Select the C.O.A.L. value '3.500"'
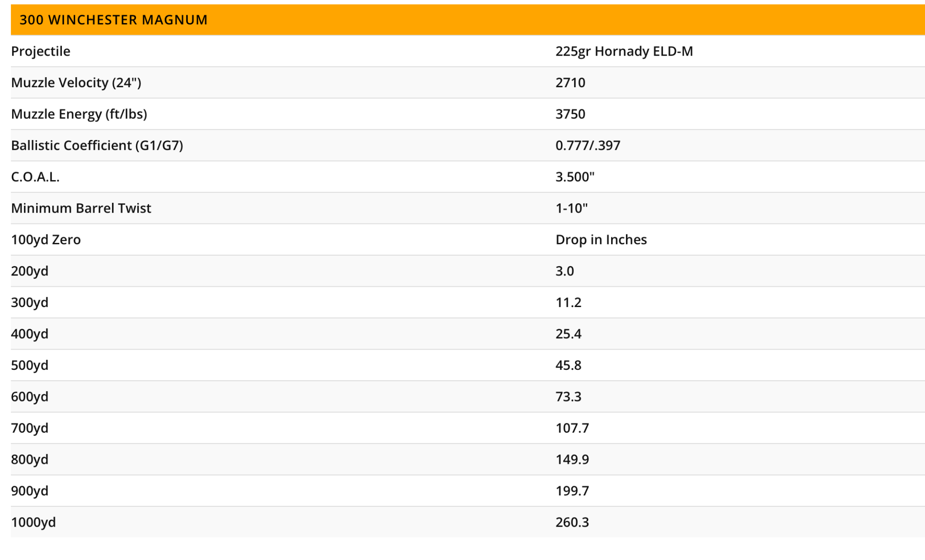Screen dimensions: 925x560 point(575,177)
